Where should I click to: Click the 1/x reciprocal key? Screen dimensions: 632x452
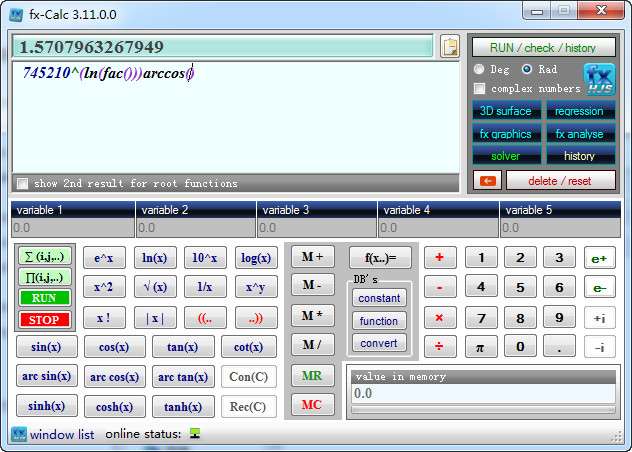coord(205,287)
